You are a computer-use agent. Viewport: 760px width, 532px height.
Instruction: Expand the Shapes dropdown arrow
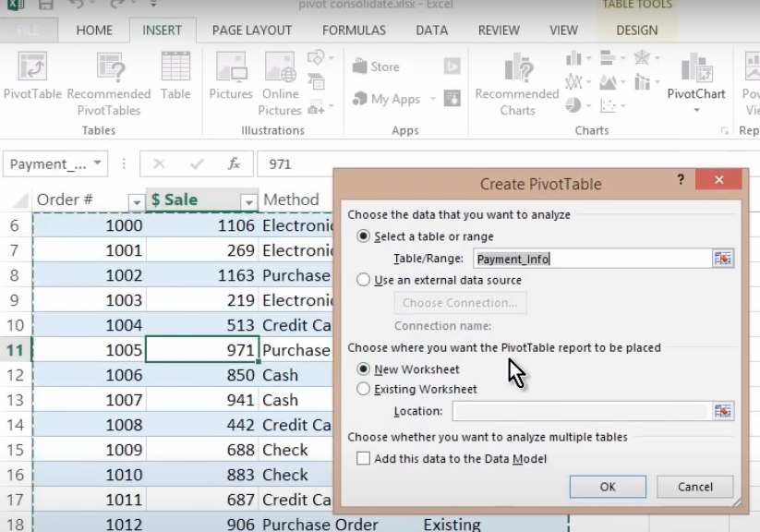(331, 57)
